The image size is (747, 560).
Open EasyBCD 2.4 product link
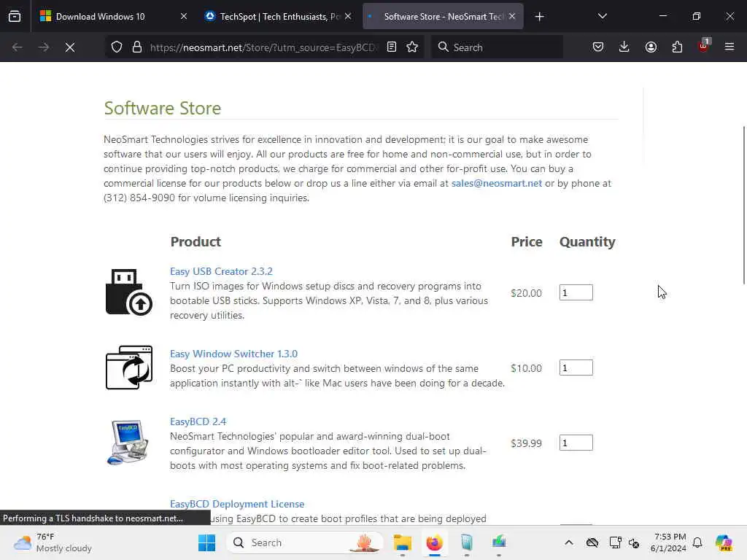coord(198,421)
